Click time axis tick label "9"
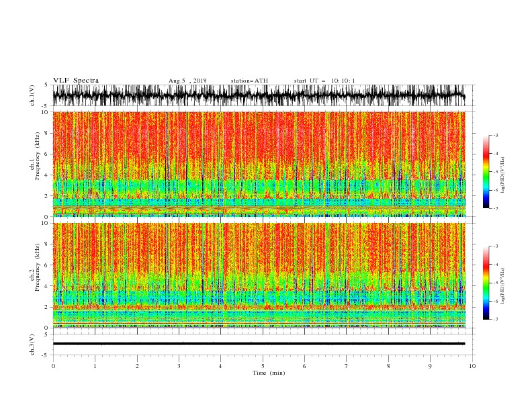 click(x=430, y=366)
